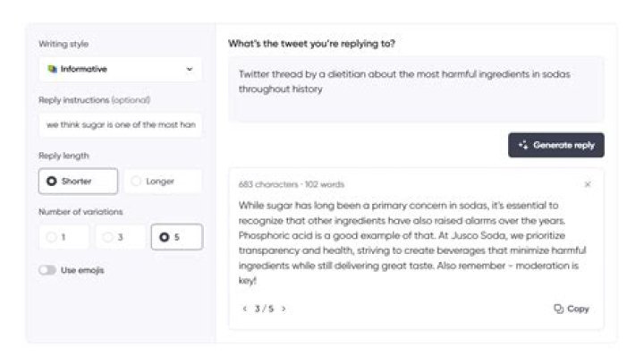Go to the next reply variation
This screenshot has width=644, height=364.
point(284,309)
